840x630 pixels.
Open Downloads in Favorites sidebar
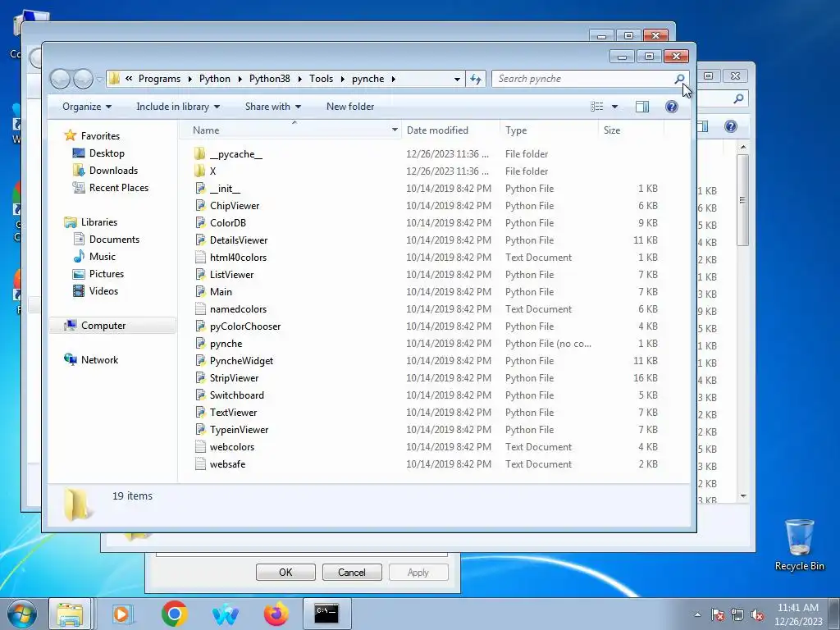[113, 171]
